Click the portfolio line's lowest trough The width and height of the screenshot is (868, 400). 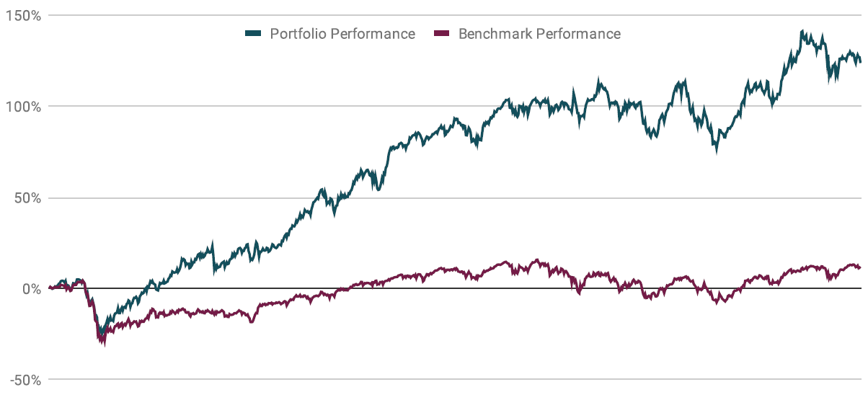101,333
